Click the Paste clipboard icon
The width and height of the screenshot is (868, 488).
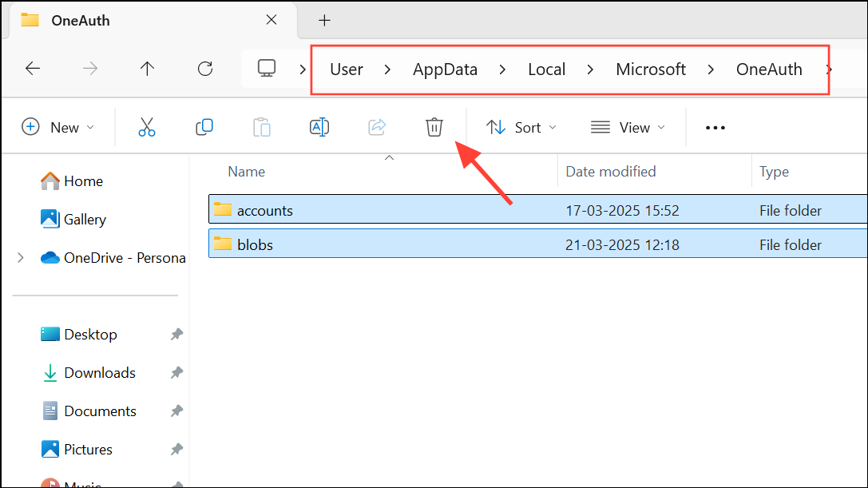pyautogui.click(x=262, y=128)
